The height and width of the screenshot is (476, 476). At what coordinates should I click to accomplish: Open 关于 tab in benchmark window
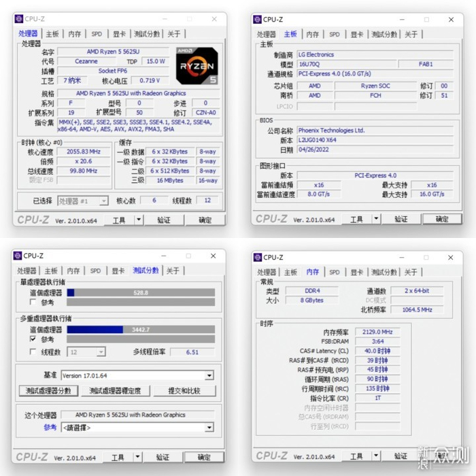[173, 271]
